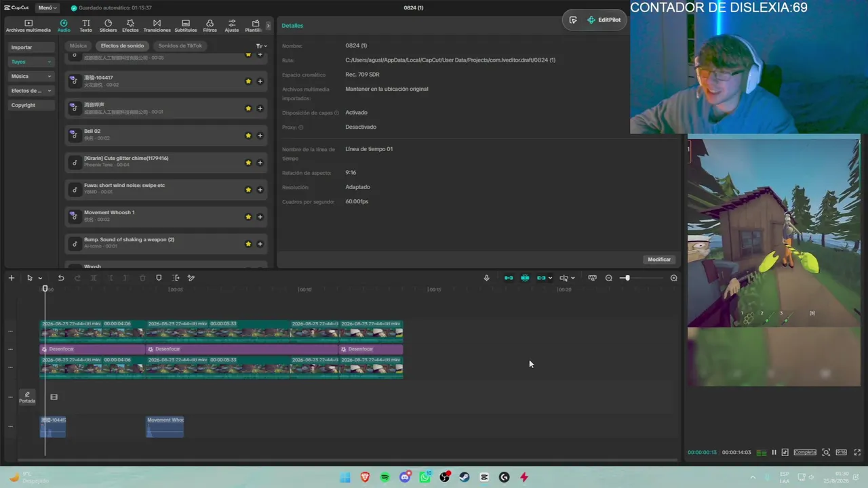Open the preview quality Completa dropdown
Viewport: 868px width, 488px height.
point(806,452)
